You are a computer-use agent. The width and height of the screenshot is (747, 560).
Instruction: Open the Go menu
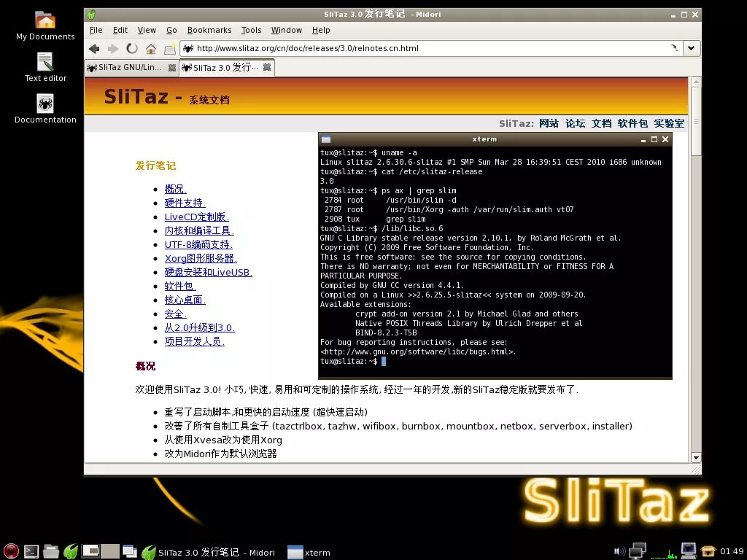pyautogui.click(x=171, y=30)
